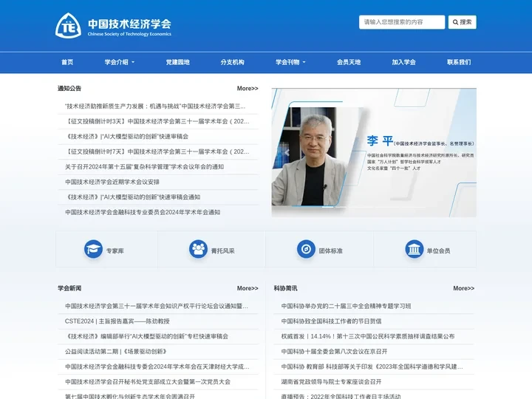
Task: Click the magnifier icon in search button
Action: click(x=455, y=22)
